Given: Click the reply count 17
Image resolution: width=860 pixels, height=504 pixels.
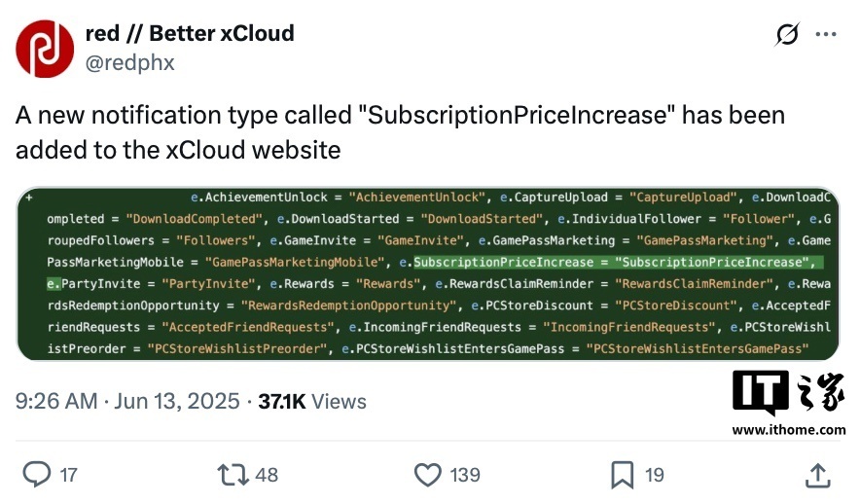Looking at the screenshot, I should coord(68,474).
